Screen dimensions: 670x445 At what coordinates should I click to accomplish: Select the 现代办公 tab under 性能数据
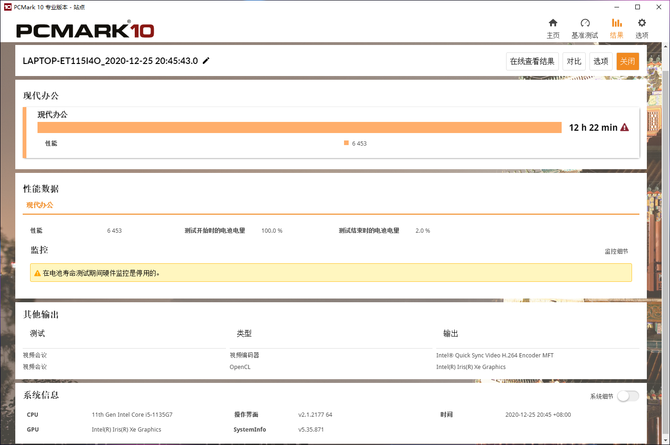click(39, 205)
